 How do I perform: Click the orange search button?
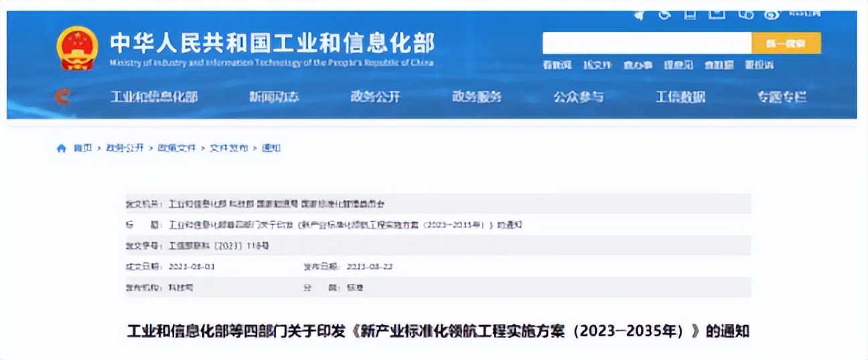pyautogui.click(x=786, y=43)
